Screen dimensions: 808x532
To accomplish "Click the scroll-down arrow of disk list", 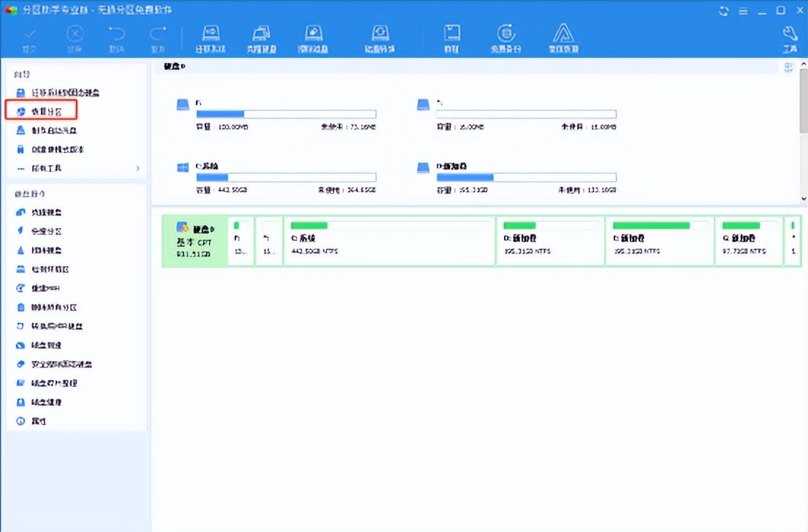I will 803,199.
